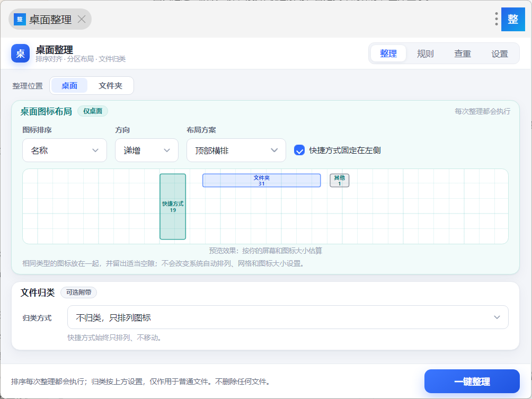The image size is (532, 399).
Task: Click the blue 整 icon in the top-right corner
Action: 513,19
